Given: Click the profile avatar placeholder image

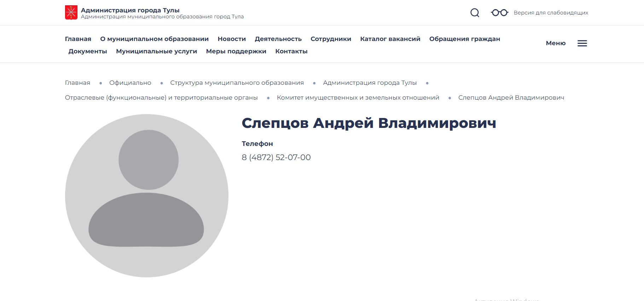Looking at the screenshot, I should tap(147, 195).
